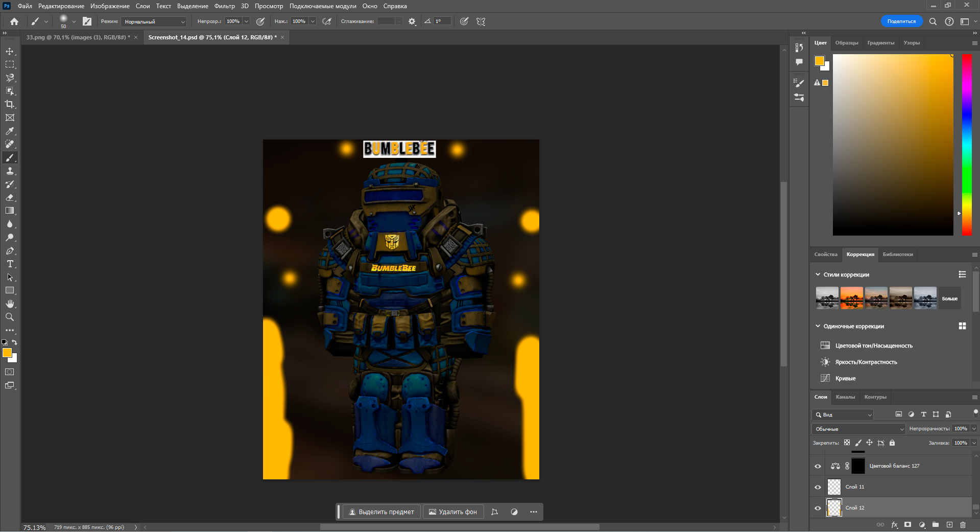
Task: Select the Type tool
Action: 10,264
